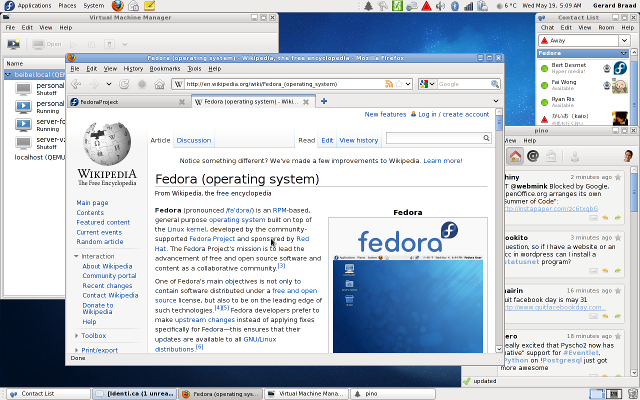Viewport: 640px width, 400px height.
Task: Open the Bookmarks menu in Firefox
Action: (x=164, y=69)
